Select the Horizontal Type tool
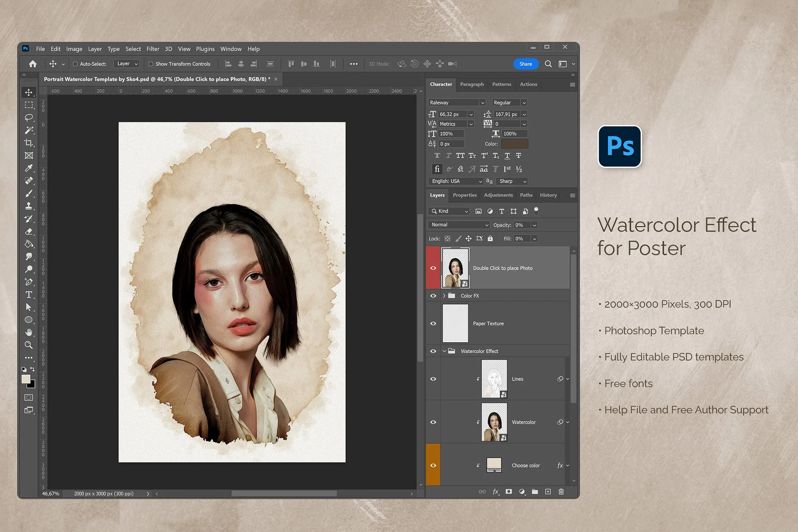The width and height of the screenshot is (798, 532). pos(29,295)
